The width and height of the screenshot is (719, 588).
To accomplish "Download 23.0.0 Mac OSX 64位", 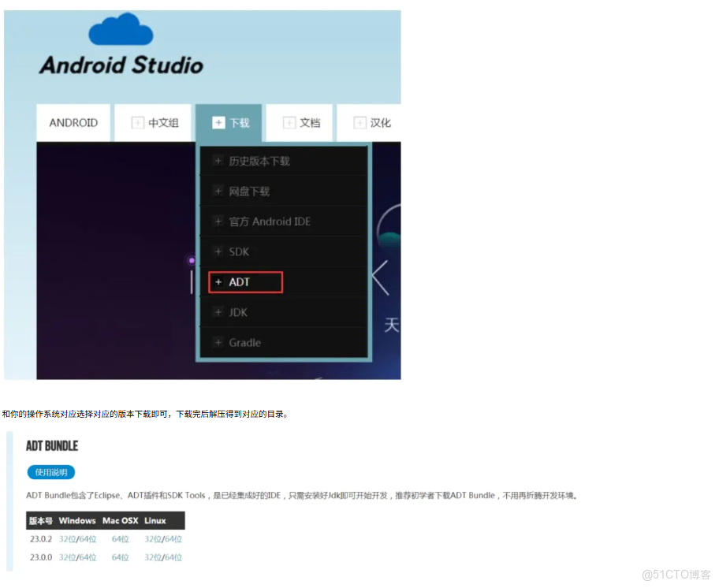I will [120, 557].
